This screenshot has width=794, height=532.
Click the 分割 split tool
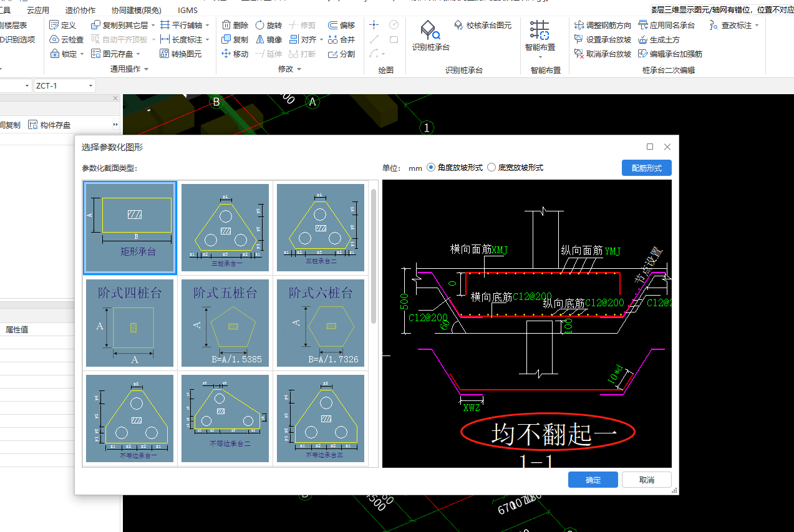point(341,54)
